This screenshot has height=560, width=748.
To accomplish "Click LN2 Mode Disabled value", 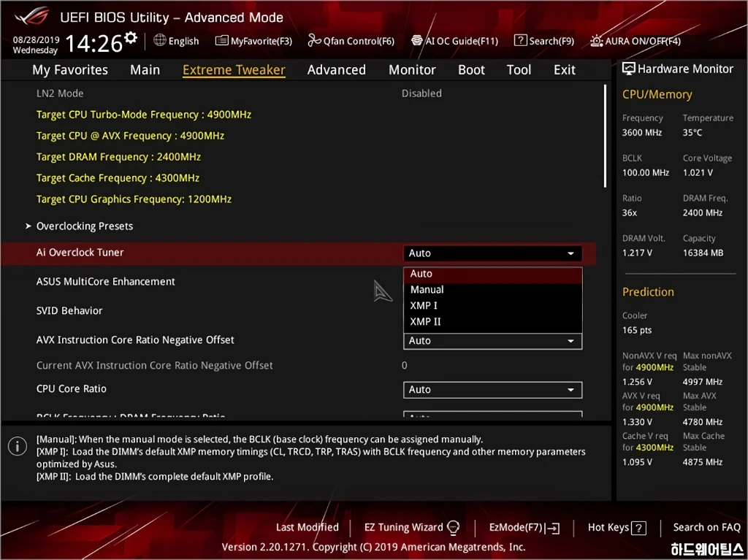I will pos(421,93).
